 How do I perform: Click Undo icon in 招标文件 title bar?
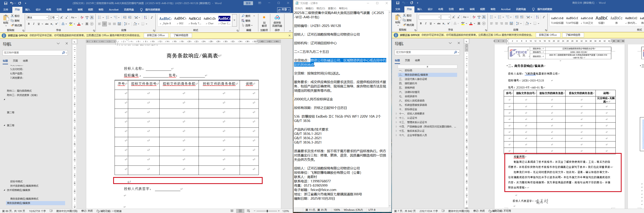click(12, 3)
